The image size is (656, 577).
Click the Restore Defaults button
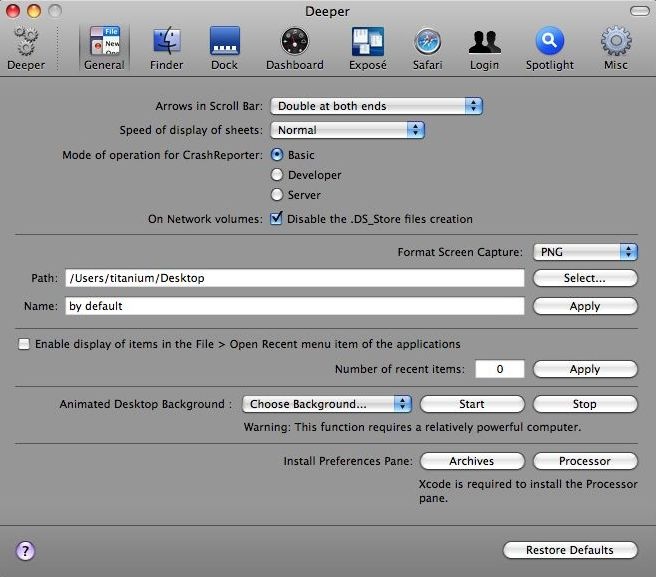pos(570,550)
